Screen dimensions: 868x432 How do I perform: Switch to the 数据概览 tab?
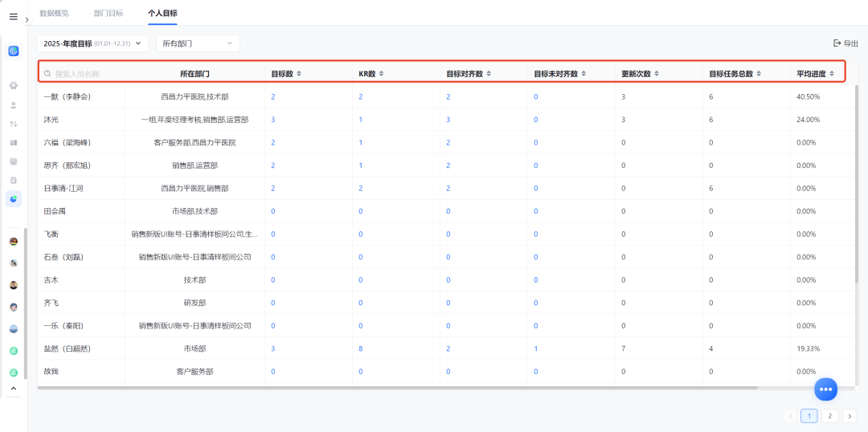point(55,13)
